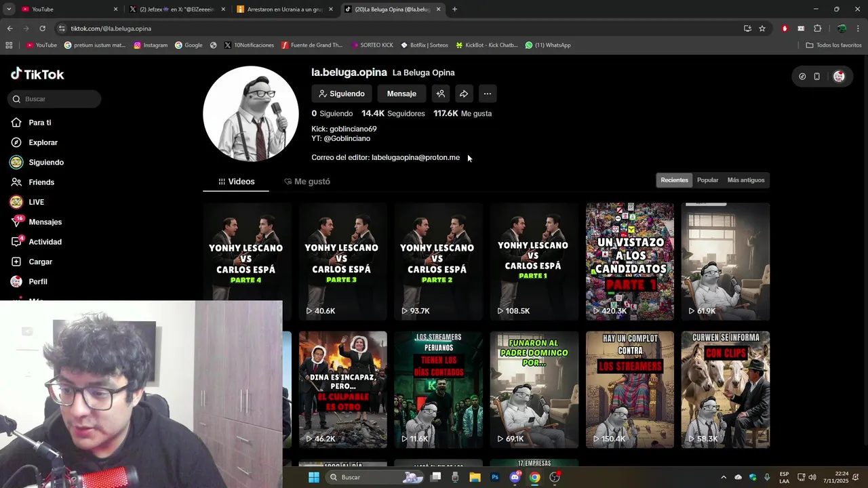Image resolution: width=868 pixels, height=488 pixels.
Task: Click the share profile arrow icon
Action: click(464, 94)
